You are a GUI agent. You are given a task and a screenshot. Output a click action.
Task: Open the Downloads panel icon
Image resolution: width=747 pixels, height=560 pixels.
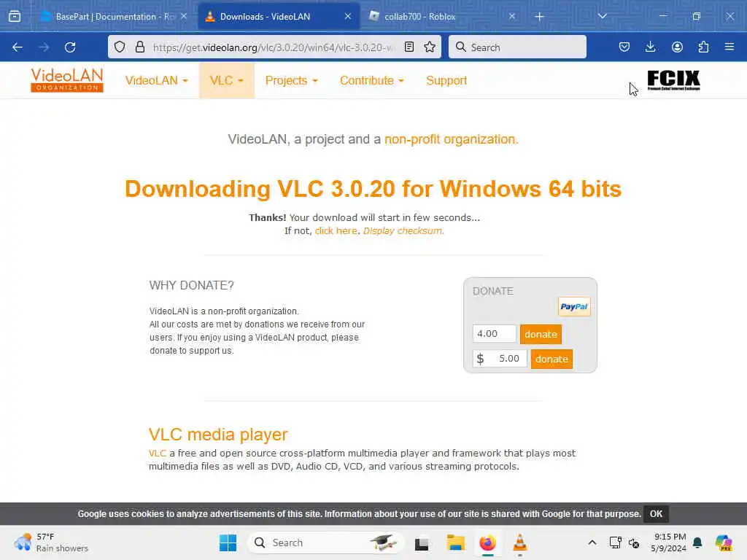[650, 47]
